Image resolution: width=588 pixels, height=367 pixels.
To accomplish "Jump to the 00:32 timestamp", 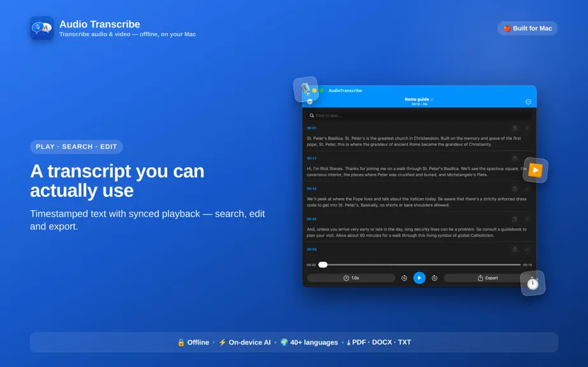I will pos(312,189).
